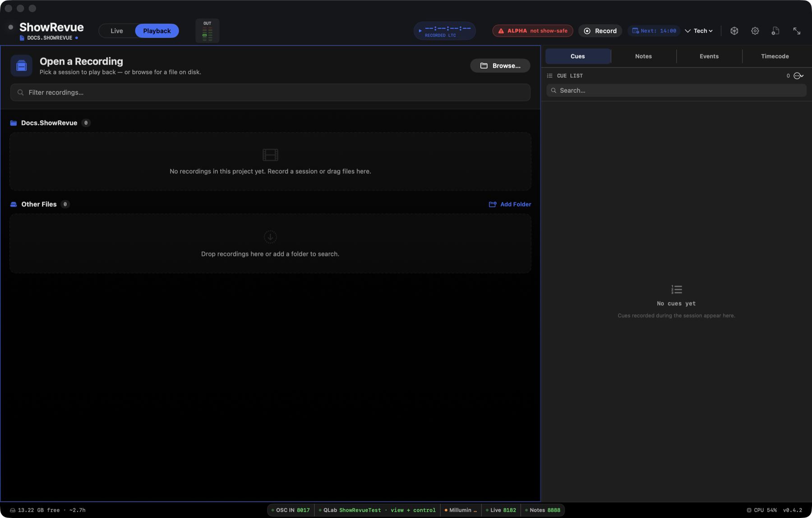Click the document settings icon
The height and width of the screenshot is (518, 812).
click(775, 31)
